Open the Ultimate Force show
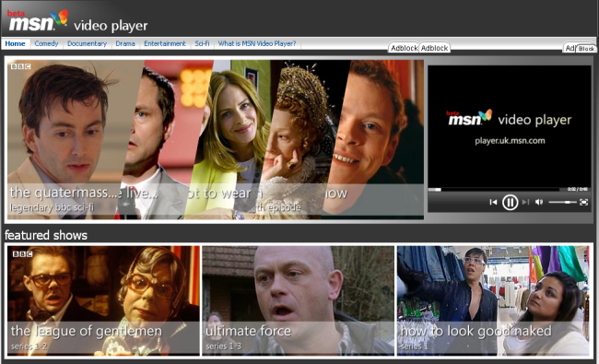Image resolution: width=599 pixels, height=364 pixels. click(298, 300)
